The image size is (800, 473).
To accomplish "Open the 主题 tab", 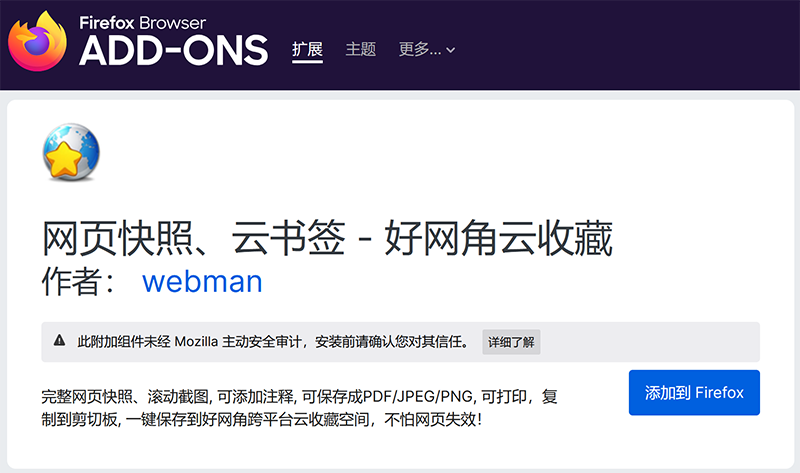I will click(x=360, y=49).
